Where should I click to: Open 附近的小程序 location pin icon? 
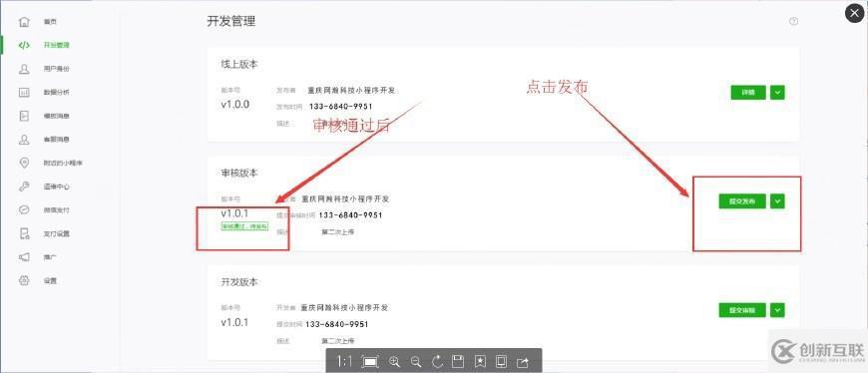[x=24, y=163]
